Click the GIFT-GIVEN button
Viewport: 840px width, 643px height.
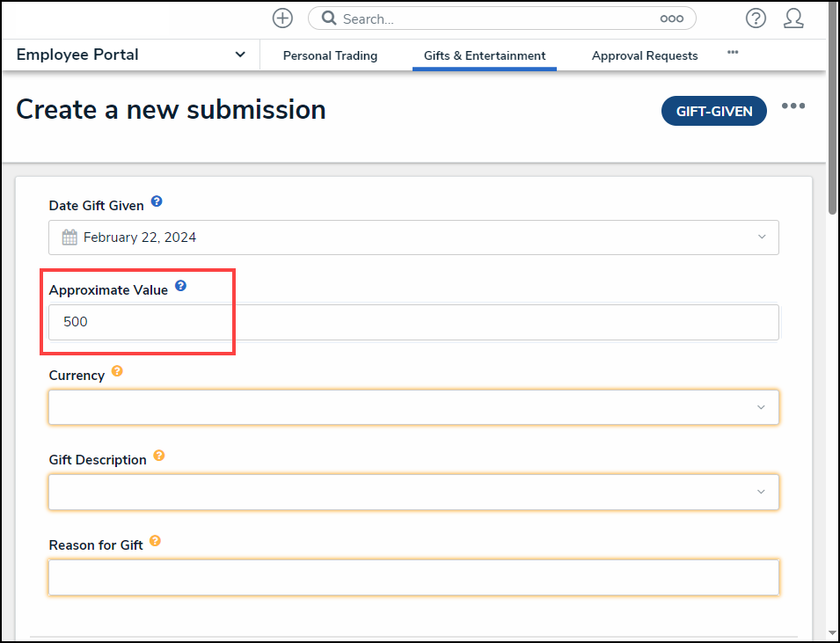713,112
